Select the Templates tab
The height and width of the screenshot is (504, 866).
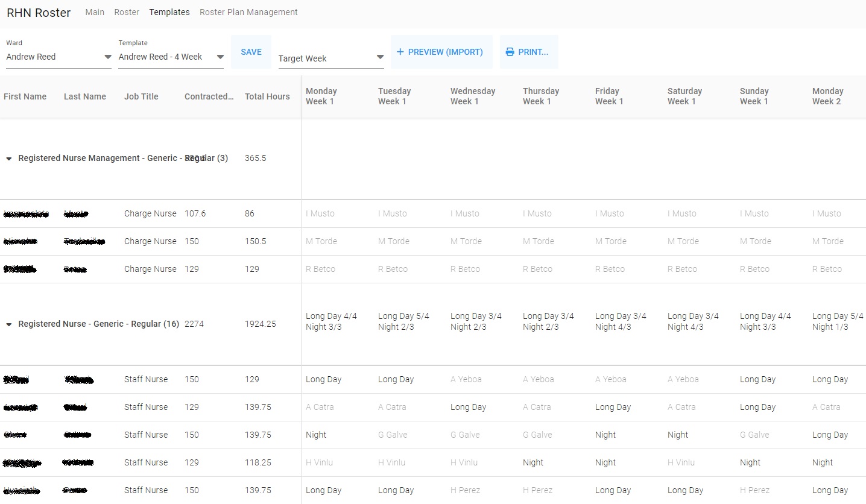click(x=169, y=12)
